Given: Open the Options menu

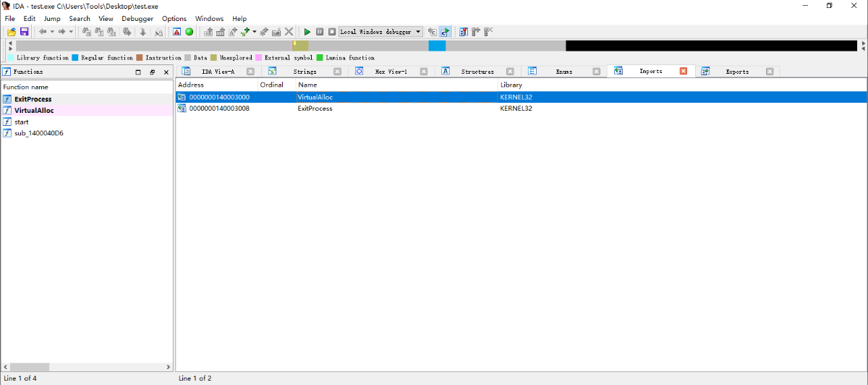Looking at the screenshot, I should [x=174, y=19].
